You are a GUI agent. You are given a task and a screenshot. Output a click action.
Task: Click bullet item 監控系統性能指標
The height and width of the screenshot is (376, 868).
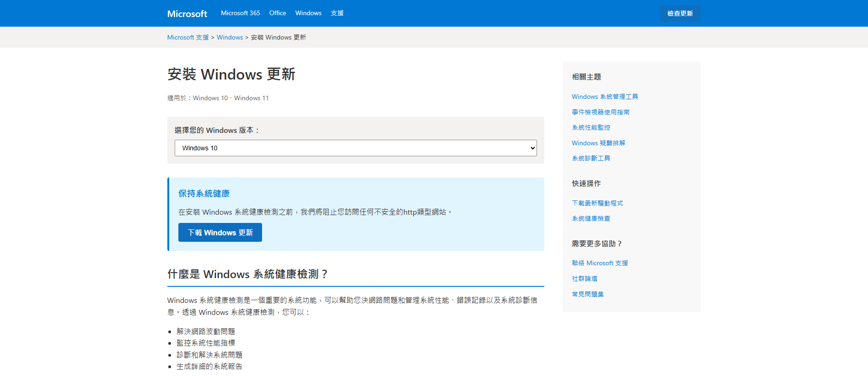tap(206, 343)
